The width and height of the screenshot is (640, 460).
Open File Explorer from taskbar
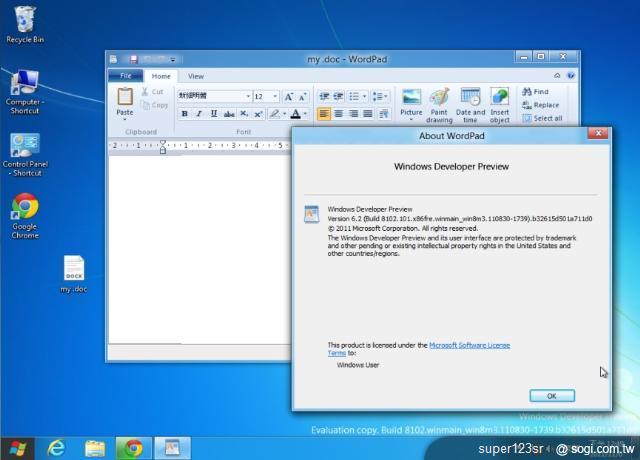point(95,448)
